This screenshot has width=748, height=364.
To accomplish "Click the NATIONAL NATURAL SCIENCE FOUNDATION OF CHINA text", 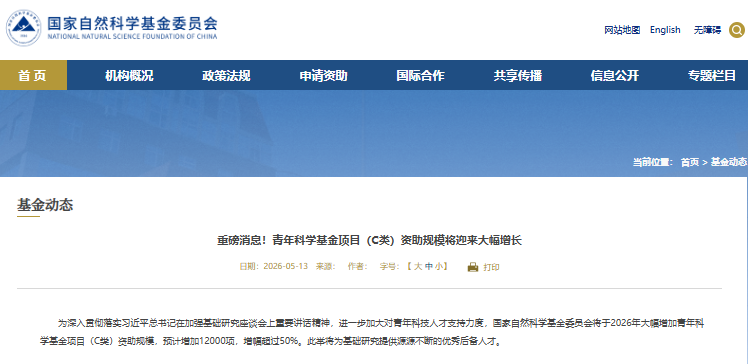I will (132, 36).
